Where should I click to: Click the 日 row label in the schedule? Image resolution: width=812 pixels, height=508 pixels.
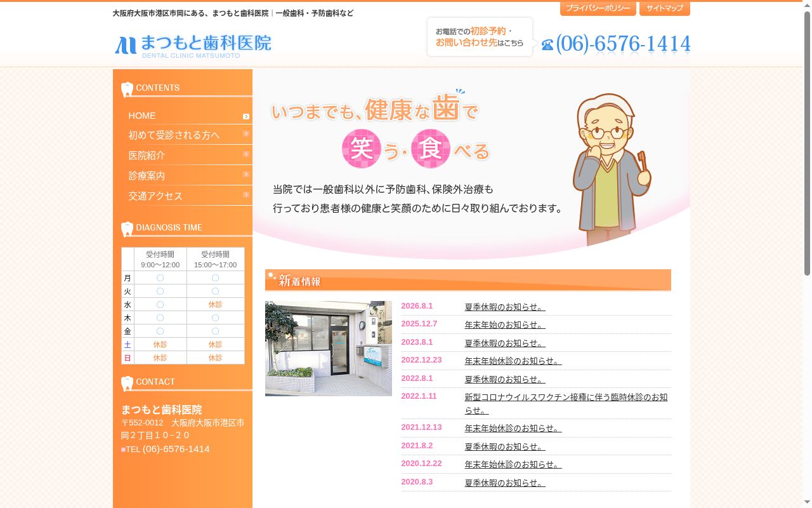click(x=128, y=358)
